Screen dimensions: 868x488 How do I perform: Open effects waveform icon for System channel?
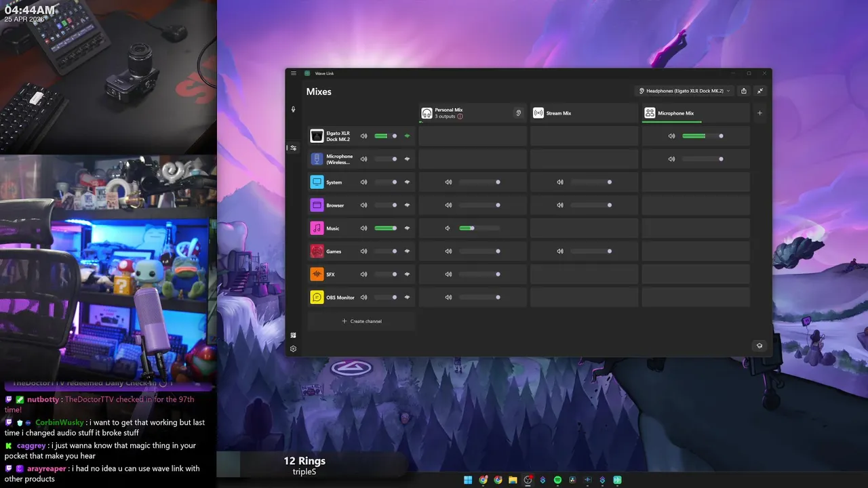click(x=408, y=182)
